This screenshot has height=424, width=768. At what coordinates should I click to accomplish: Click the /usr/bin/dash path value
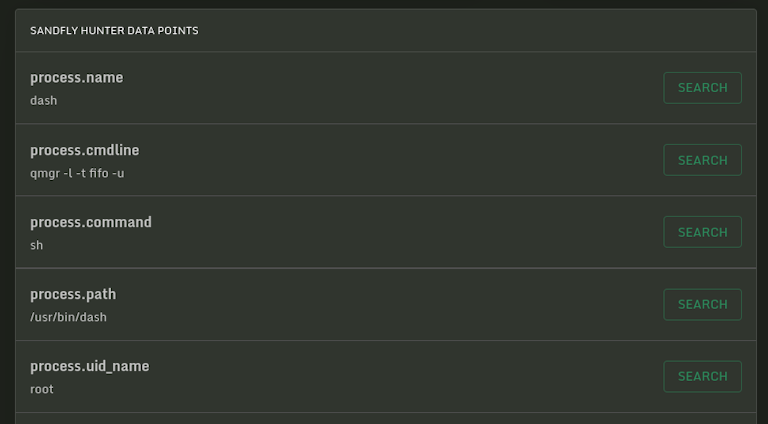click(x=68, y=317)
